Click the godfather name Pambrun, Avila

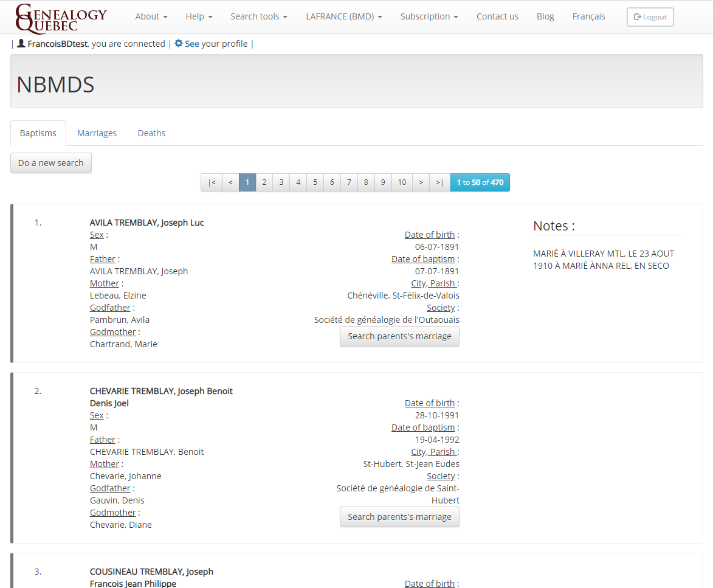(120, 320)
